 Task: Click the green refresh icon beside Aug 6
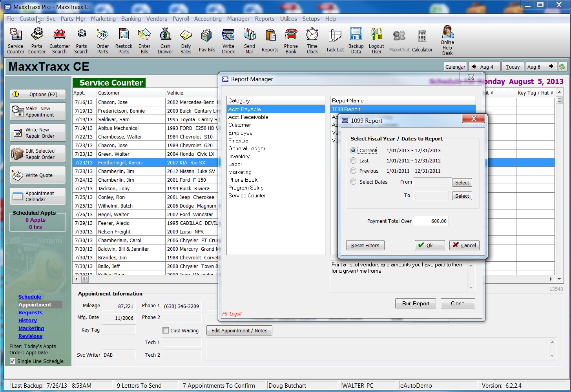click(562, 67)
